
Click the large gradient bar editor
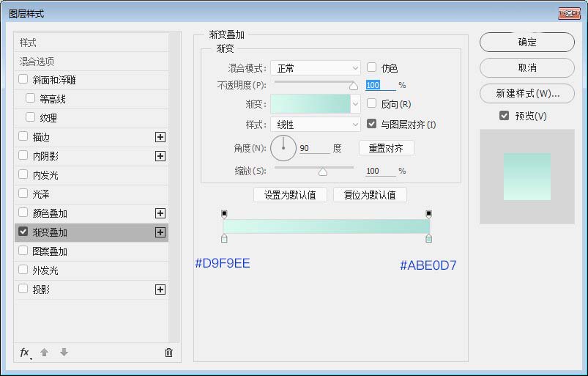click(327, 226)
